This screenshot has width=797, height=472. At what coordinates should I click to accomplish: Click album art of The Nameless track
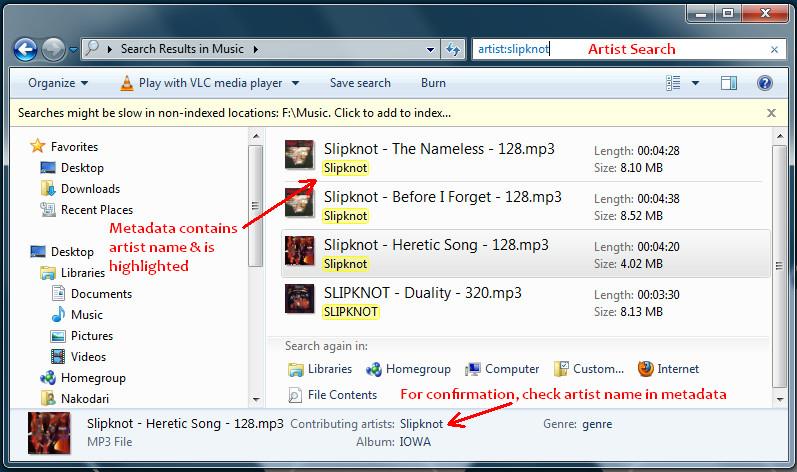coord(299,154)
